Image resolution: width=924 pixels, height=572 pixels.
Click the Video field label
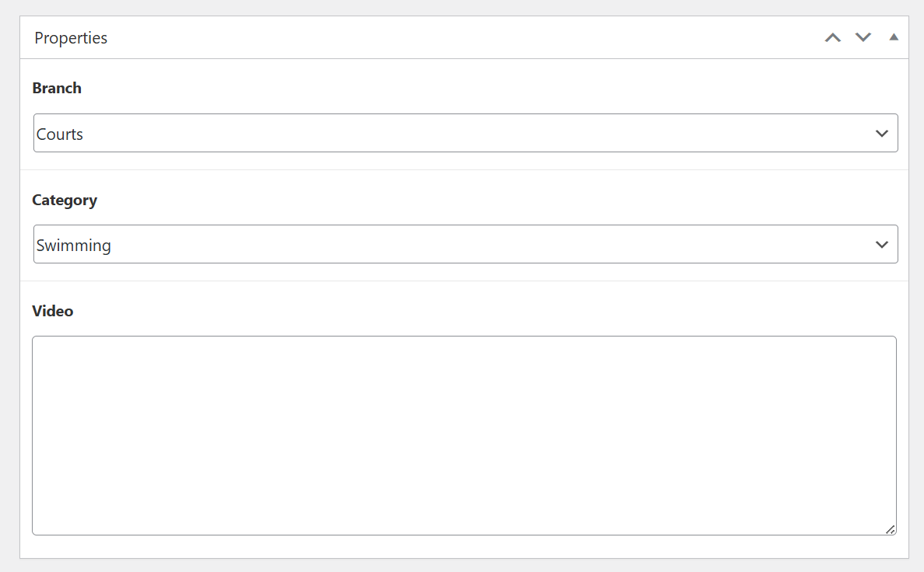point(53,311)
